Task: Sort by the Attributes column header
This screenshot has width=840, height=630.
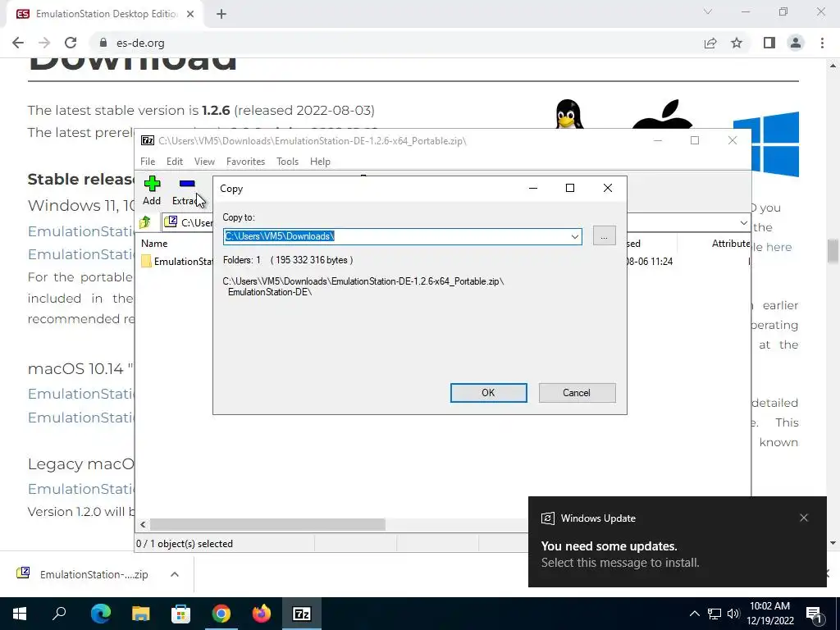Action: pyautogui.click(x=729, y=243)
